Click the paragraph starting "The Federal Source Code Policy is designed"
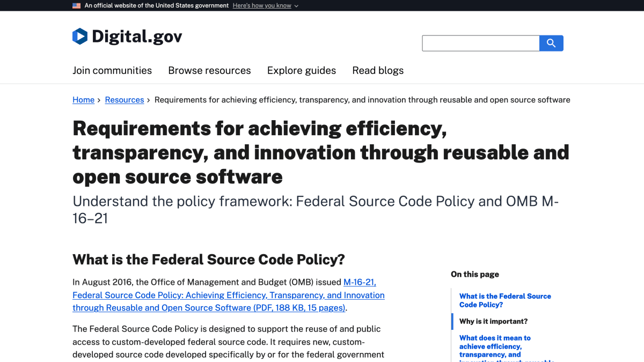The height and width of the screenshot is (362, 644). pos(229,343)
